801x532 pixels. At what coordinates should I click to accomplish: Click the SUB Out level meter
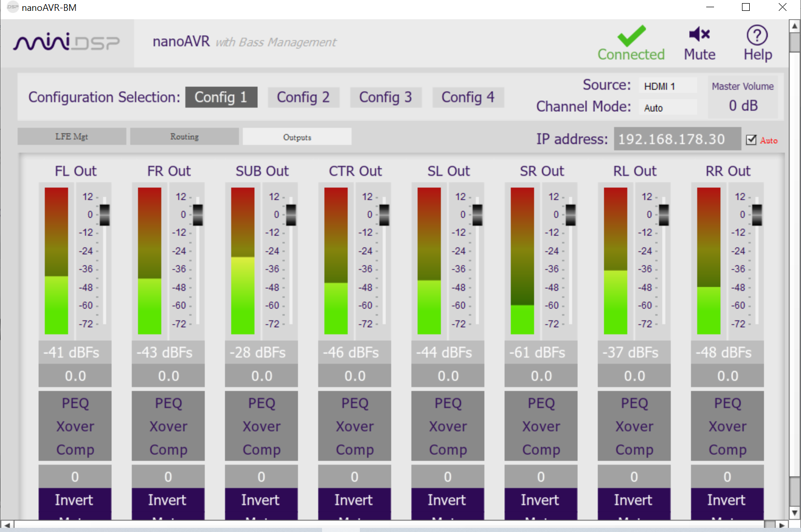pos(243,261)
